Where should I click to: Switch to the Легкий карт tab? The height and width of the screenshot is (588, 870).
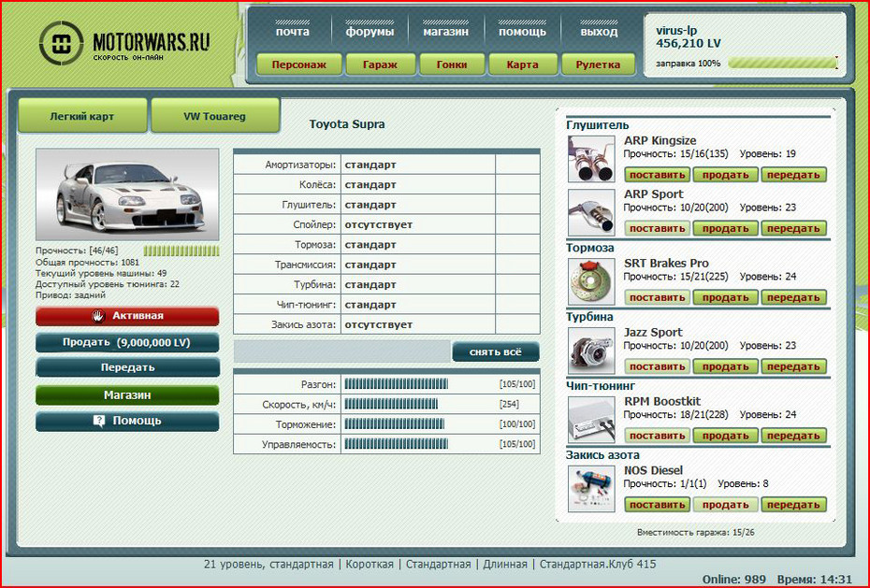pyautogui.click(x=83, y=117)
